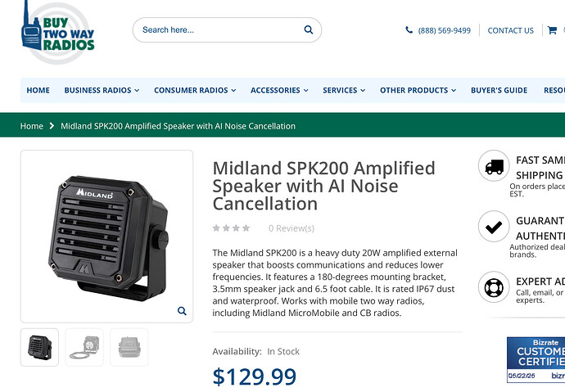Zoom product image with magnifier icon
Viewport: 565px width, 392px height.
[182, 311]
